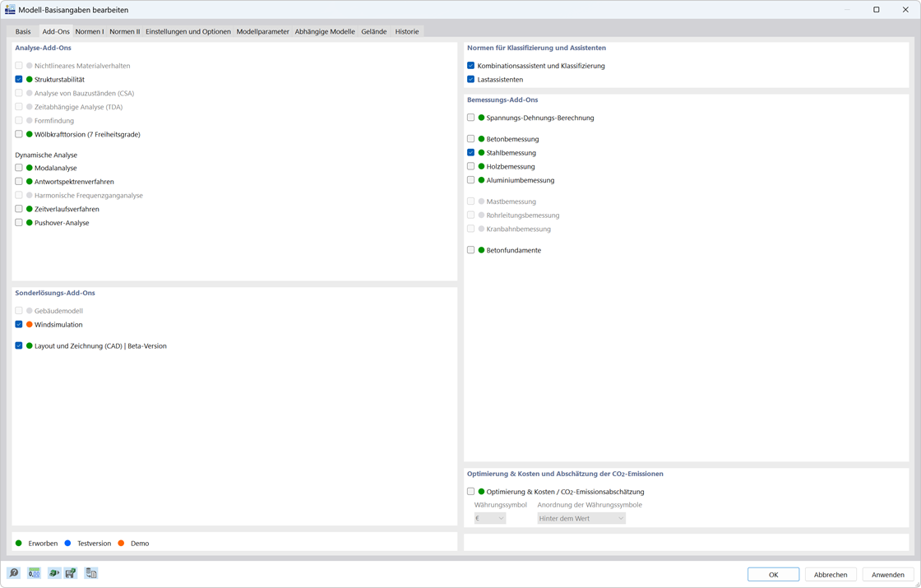The width and height of the screenshot is (921, 588).
Task: Open units and decimal places settings icon
Action: coord(35,573)
